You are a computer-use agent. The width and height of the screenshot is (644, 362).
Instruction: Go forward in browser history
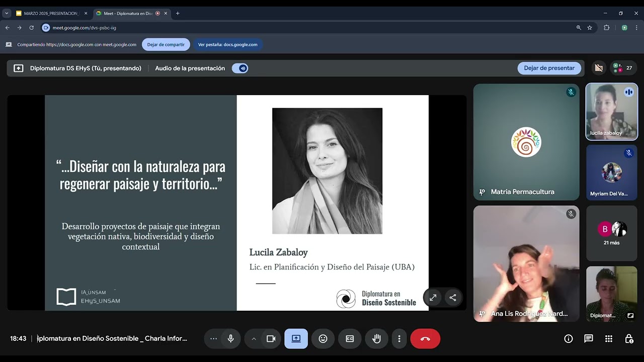[19, 28]
